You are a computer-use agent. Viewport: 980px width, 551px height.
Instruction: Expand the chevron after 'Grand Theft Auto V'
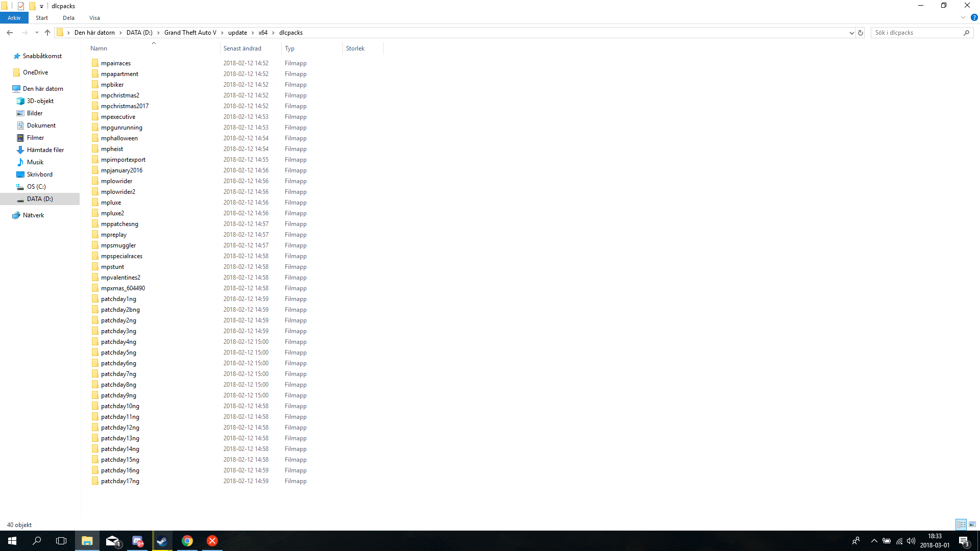coord(222,33)
